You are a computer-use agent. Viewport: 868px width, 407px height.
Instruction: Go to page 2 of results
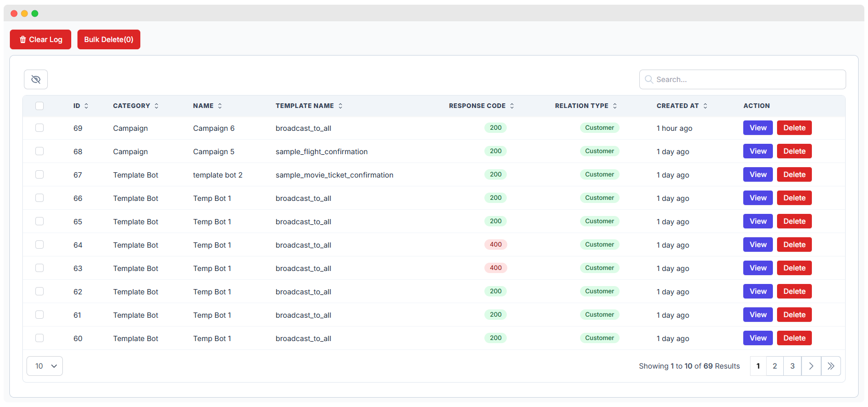(x=774, y=366)
